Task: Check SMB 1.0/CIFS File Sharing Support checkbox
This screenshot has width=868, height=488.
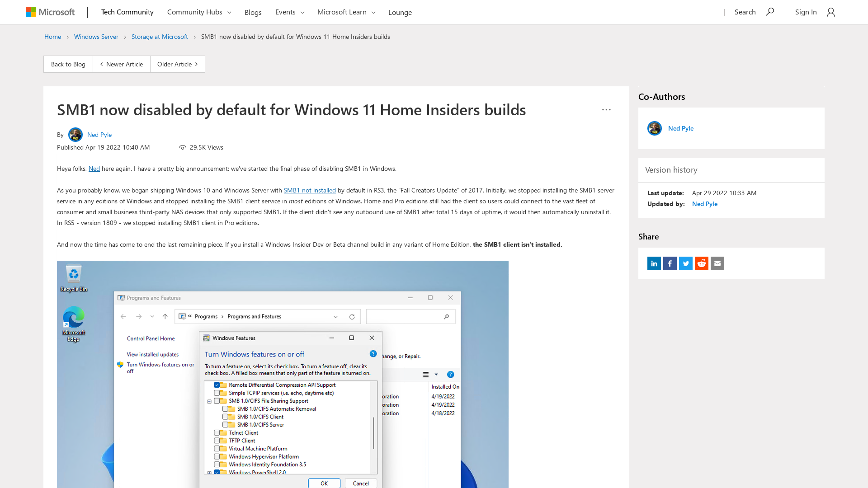Action: pyautogui.click(x=217, y=401)
